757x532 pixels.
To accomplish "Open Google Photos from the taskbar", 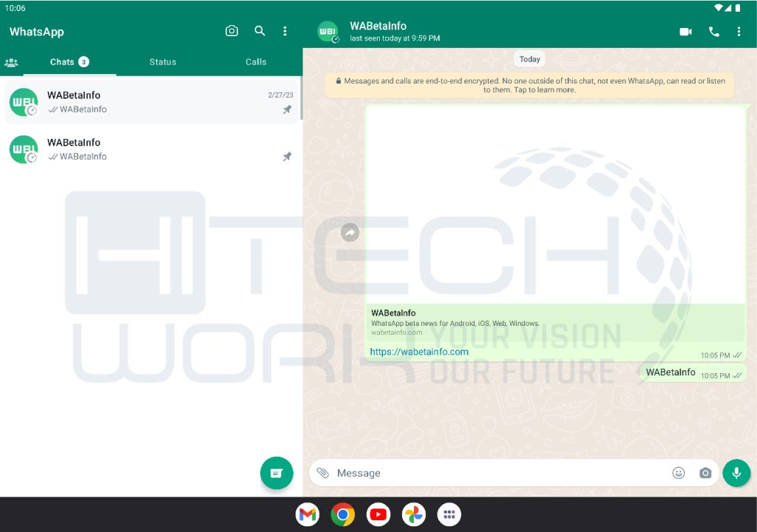I will (x=414, y=514).
